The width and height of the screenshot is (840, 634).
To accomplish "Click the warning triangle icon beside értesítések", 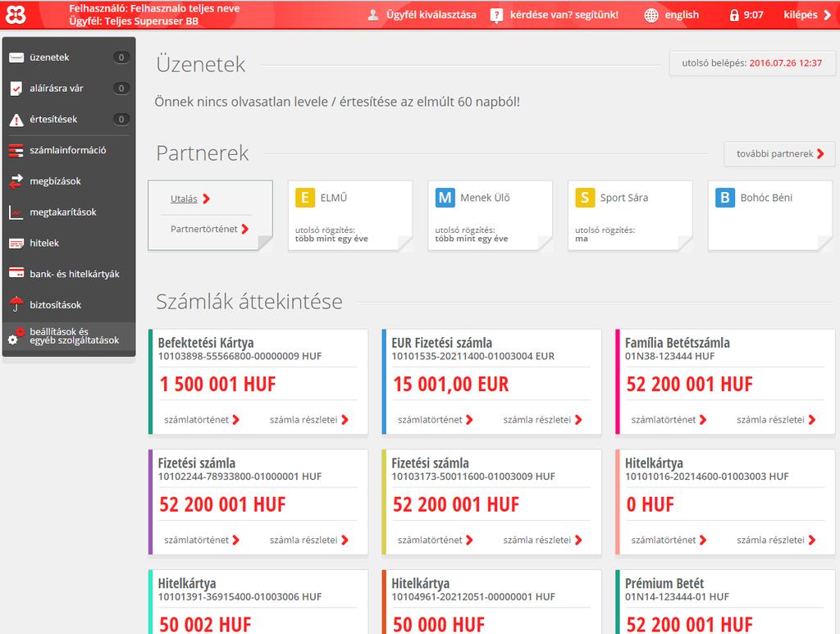I will pyautogui.click(x=16, y=120).
